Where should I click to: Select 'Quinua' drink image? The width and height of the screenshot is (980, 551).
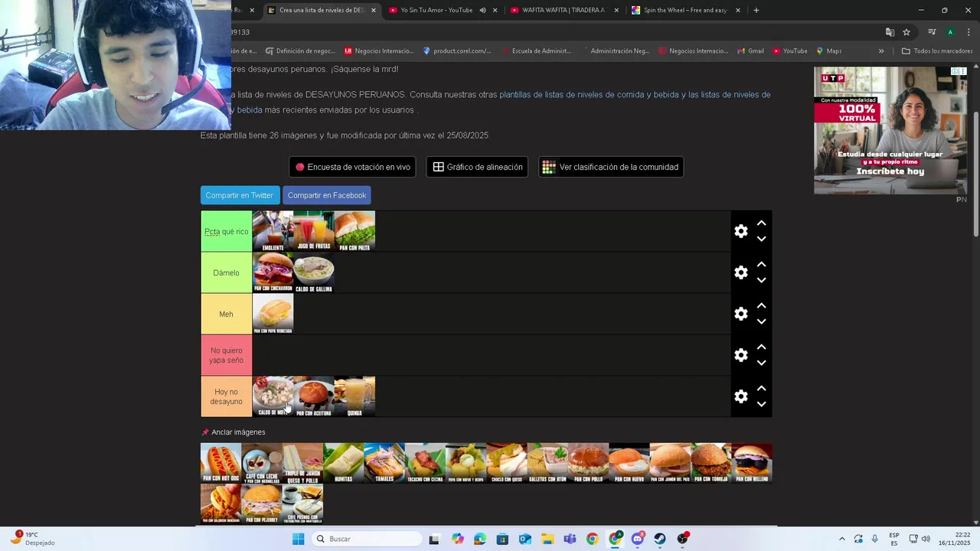354,396
